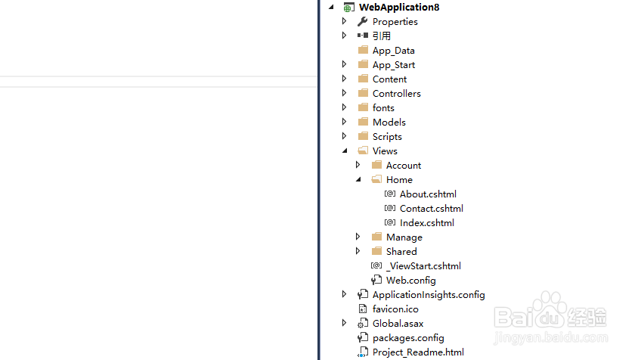Click the WebApplication8 project globe icon
644x360 pixels.
[x=348, y=8]
